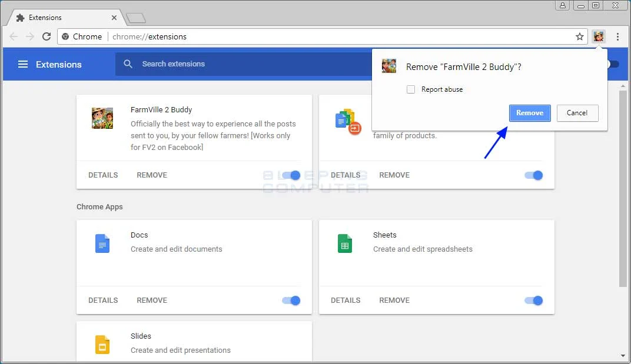The width and height of the screenshot is (631, 364).
Task: Click the browser reload button
Action: [47, 36]
